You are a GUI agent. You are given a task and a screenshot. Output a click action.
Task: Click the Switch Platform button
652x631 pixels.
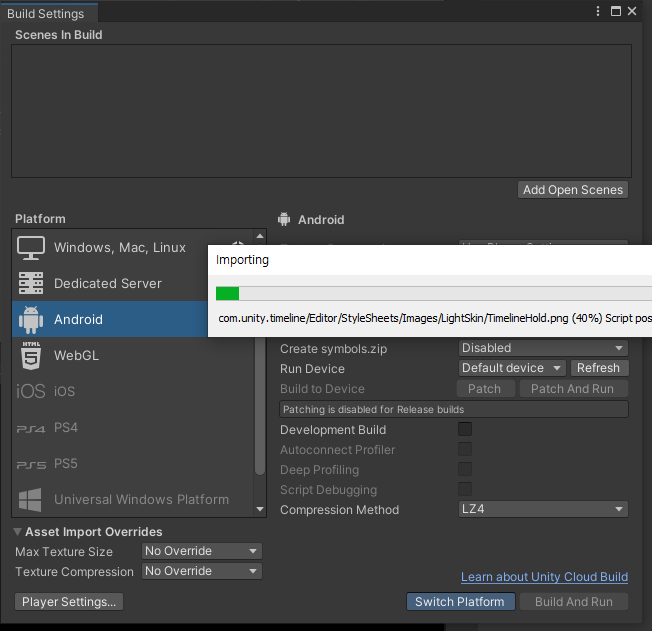460,601
